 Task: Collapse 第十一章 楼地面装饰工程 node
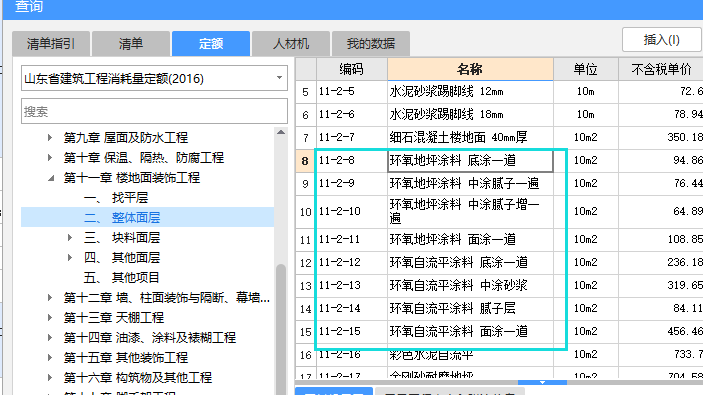[51, 178]
